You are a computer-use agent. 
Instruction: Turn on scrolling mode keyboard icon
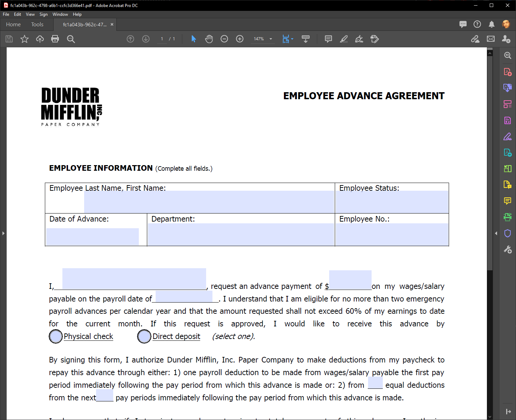coord(306,39)
